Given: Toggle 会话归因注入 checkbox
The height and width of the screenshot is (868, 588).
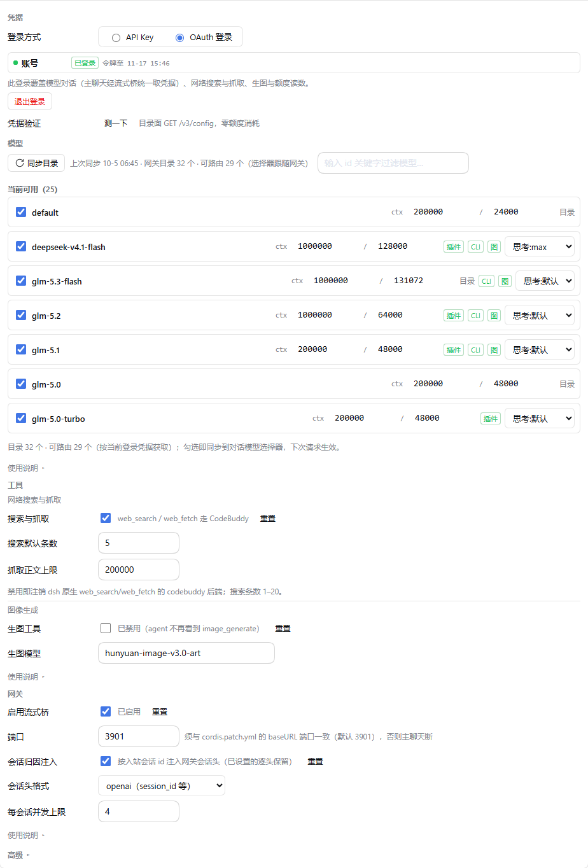Looking at the screenshot, I should point(106,761).
